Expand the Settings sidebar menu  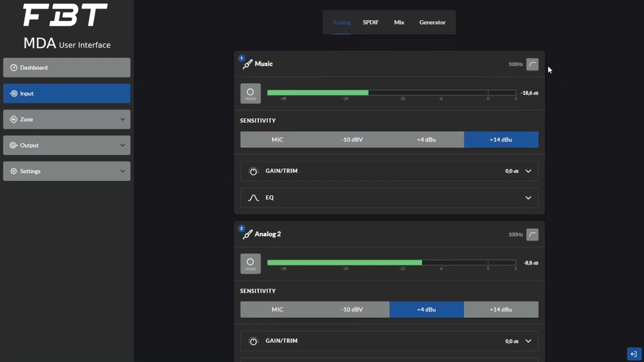pos(66,171)
